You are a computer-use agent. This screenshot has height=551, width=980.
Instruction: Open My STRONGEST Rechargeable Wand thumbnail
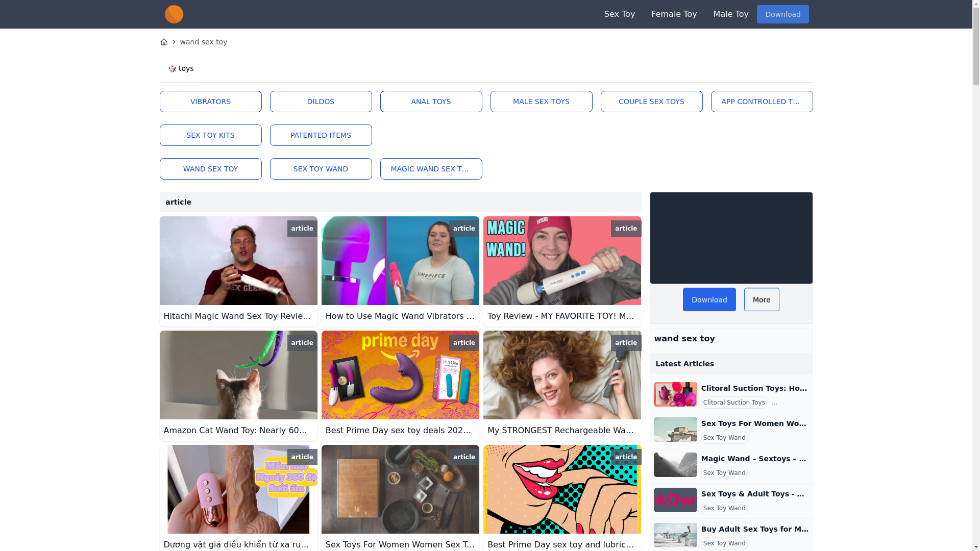[562, 375]
